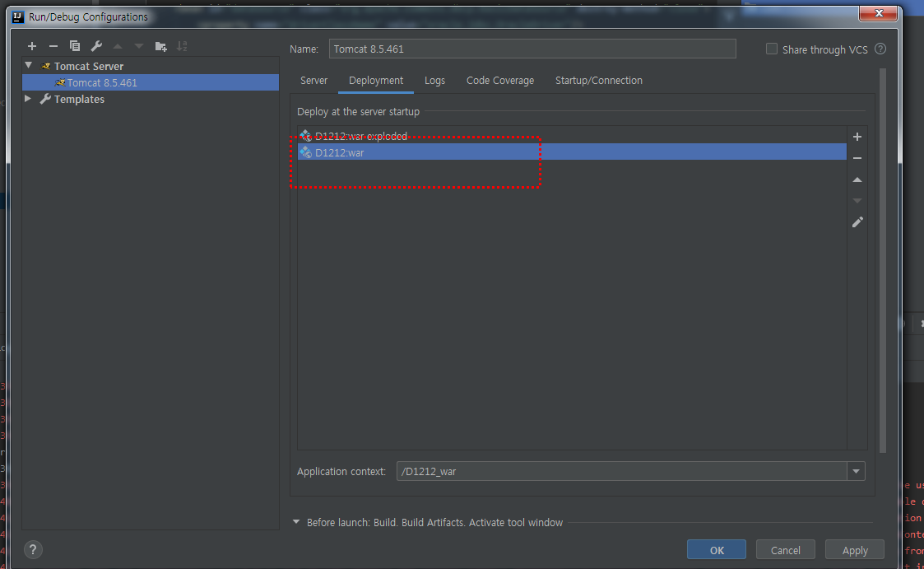Image resolution: width=924 pixels, height=569 pixels.
Task: Open the Logs tab
Action: point(435,80)
